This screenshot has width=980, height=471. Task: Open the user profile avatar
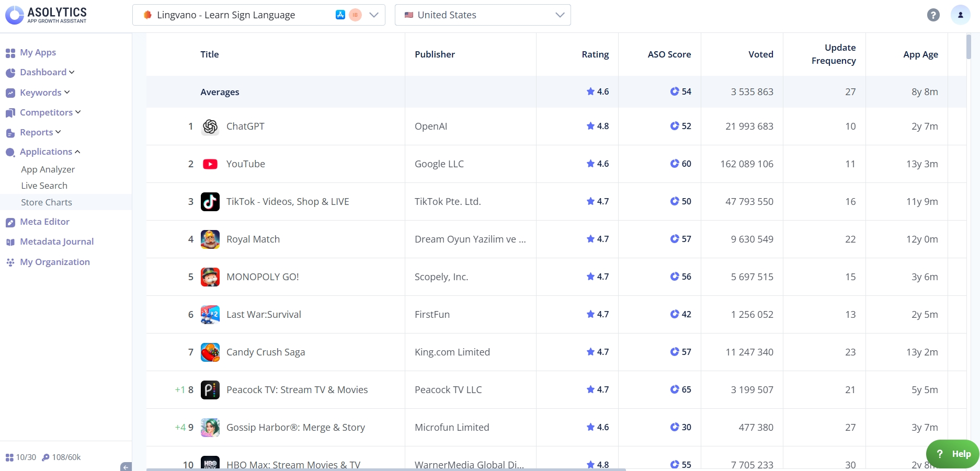(960, 15)
